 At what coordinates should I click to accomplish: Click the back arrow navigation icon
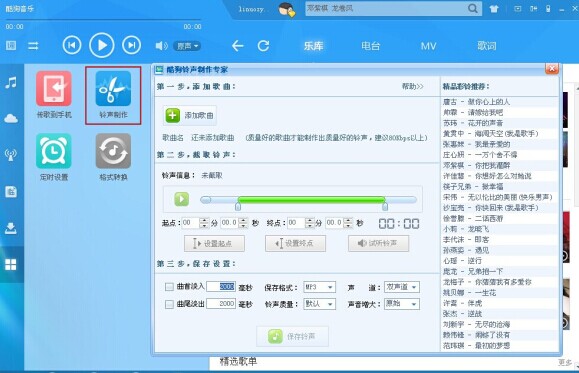pos(237,46)
